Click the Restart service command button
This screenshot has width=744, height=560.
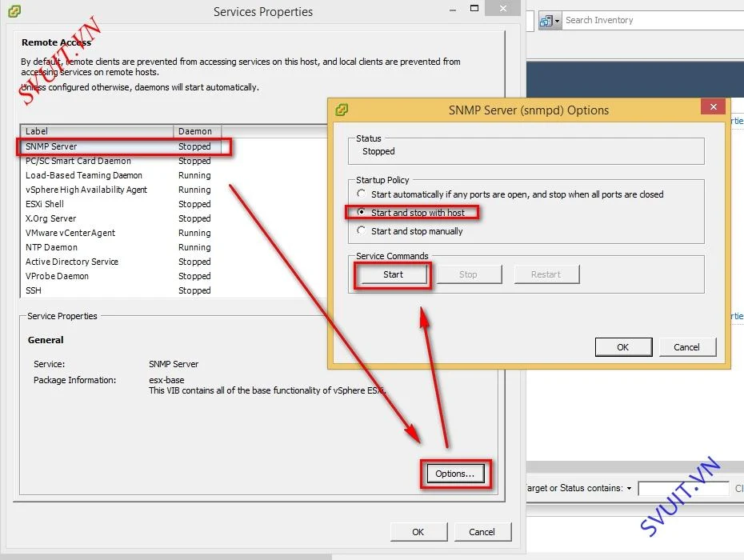coord(546,274)
